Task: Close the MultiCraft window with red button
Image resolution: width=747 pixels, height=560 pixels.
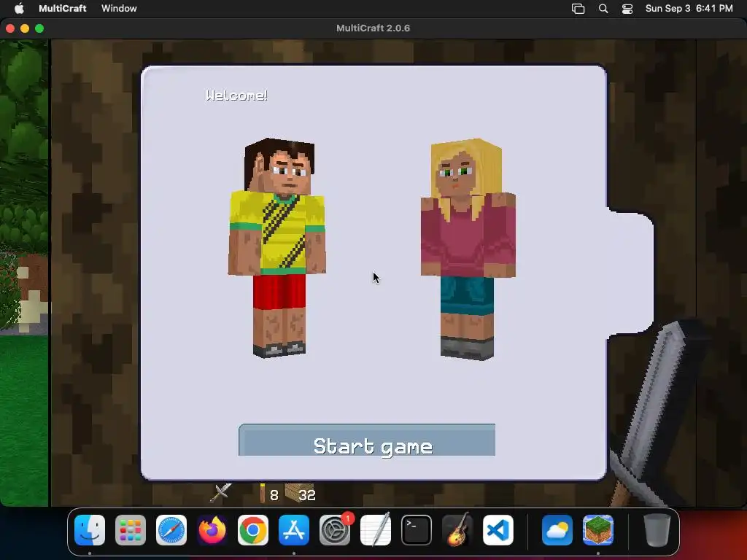Action: (10, 28)
